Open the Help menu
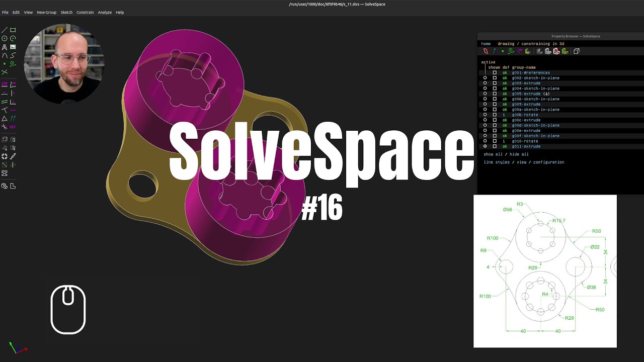 tap(120, 12)
